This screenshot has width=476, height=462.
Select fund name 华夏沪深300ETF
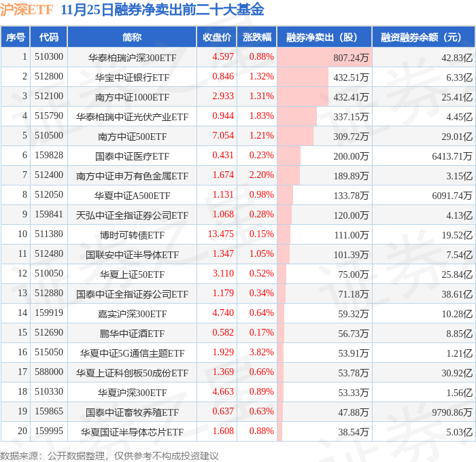[132, 393]
